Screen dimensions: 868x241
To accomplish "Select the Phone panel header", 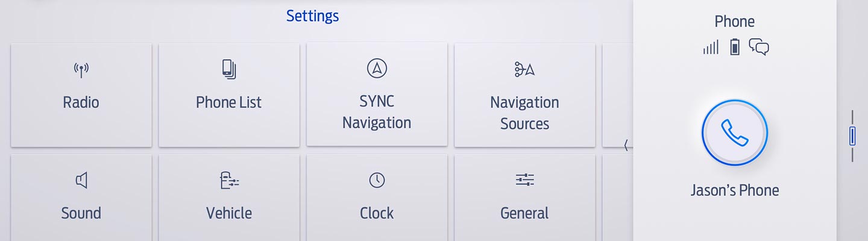I will click(x=734, y=22).
